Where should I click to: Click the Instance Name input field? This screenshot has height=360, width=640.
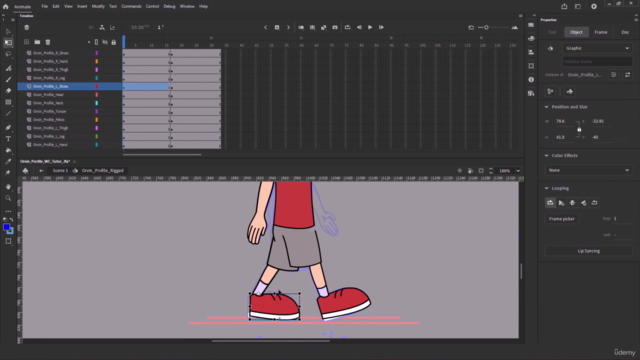[597, 61]
